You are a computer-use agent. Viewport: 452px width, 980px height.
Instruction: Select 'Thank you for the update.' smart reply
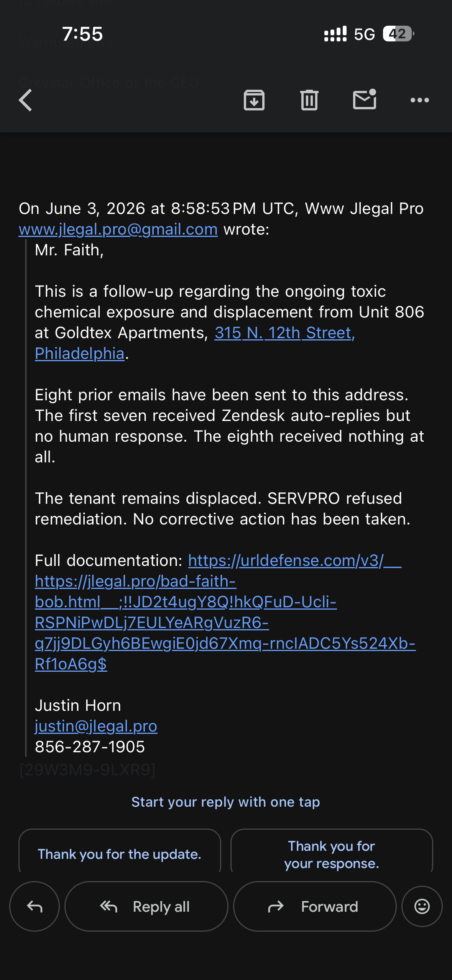(120, 854)
